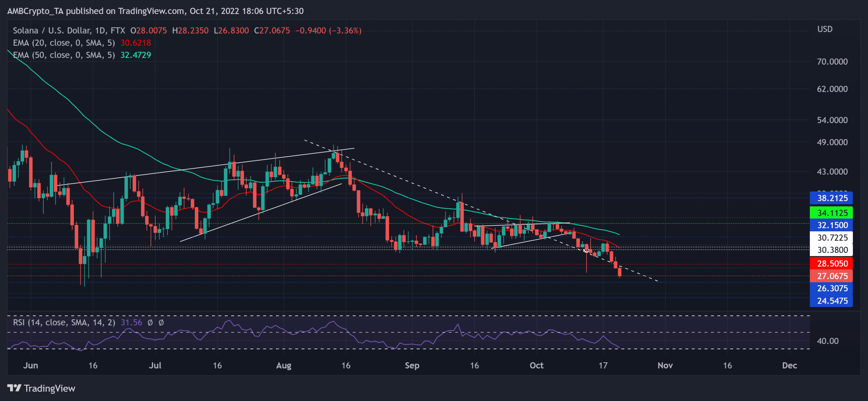Click the 17 date tick after Oct

click(603, 365)
